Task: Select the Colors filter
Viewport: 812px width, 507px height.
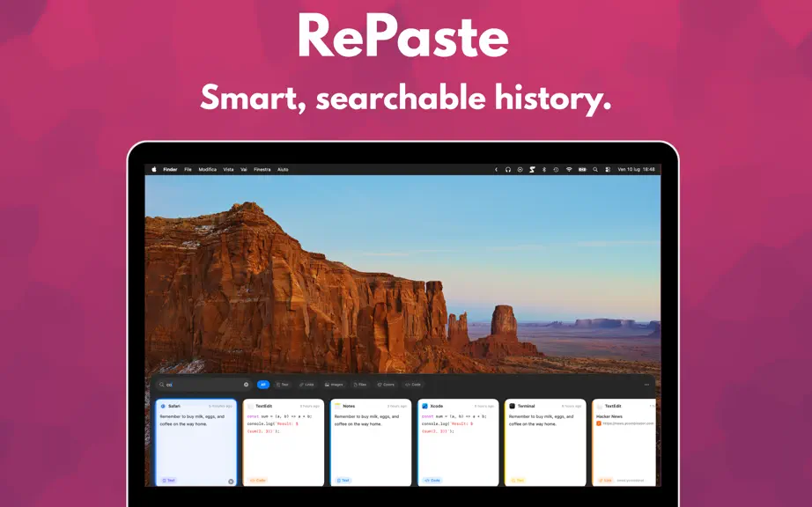Action: 386,385
